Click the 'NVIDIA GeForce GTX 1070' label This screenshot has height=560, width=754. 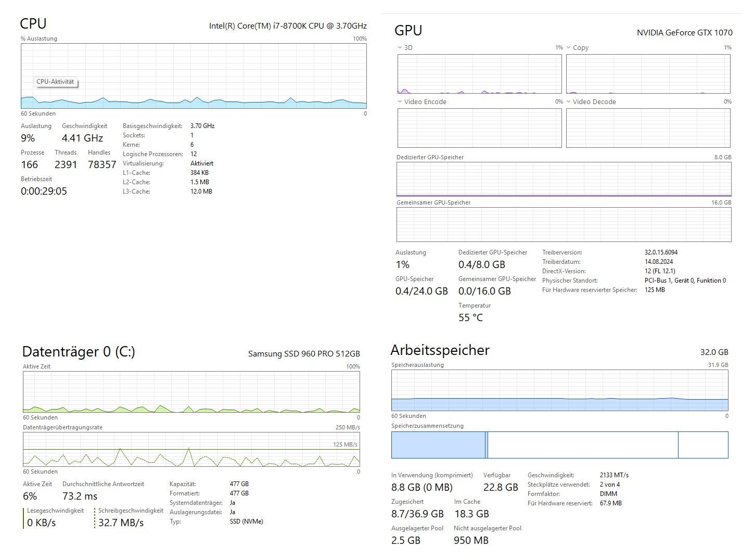point(684,32)
